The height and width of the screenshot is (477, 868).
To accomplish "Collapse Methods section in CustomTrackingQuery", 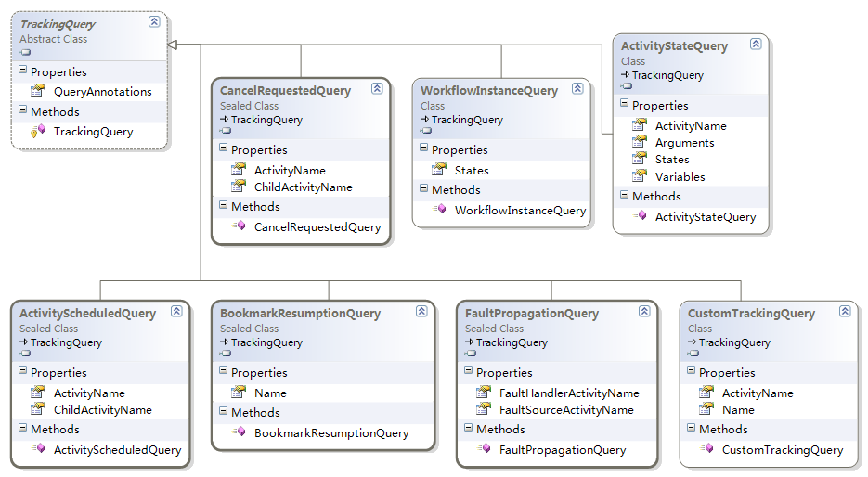I will [691, 427].
